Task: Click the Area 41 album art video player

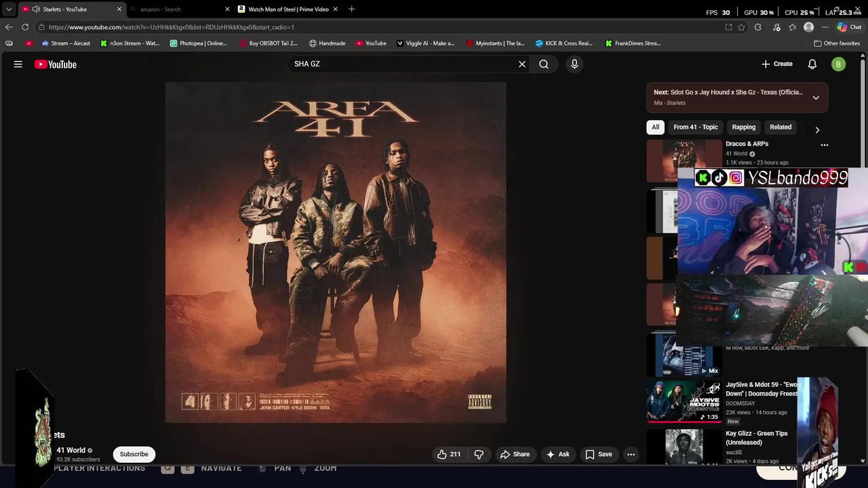Action: tap(336, 253)
